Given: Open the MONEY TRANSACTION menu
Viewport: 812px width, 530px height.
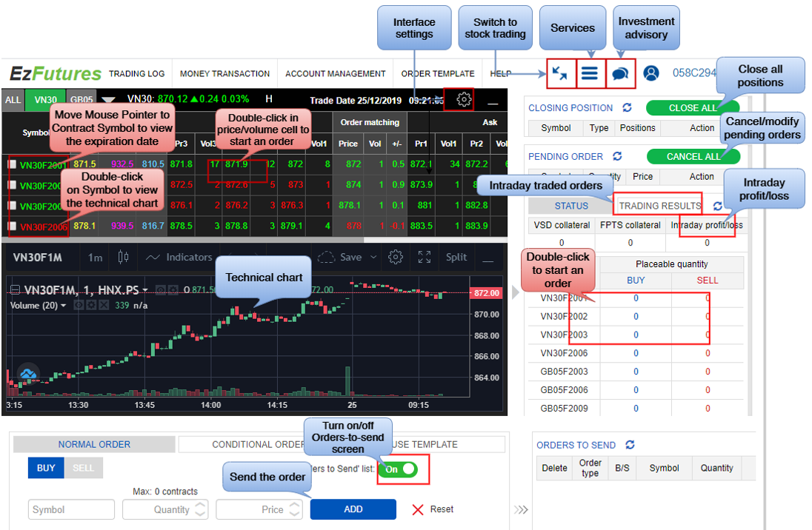Looking at the screenshot, I should [x=224, y=73].
